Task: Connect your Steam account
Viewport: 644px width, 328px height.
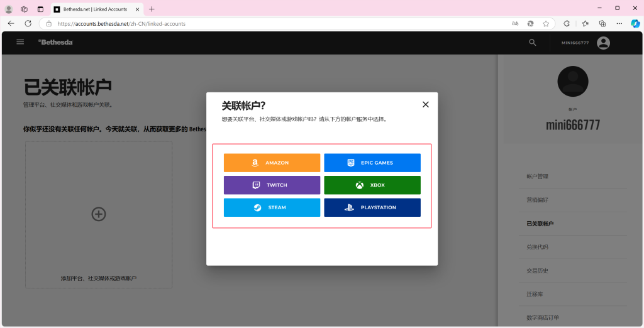Action: click(x=272, y=207)
